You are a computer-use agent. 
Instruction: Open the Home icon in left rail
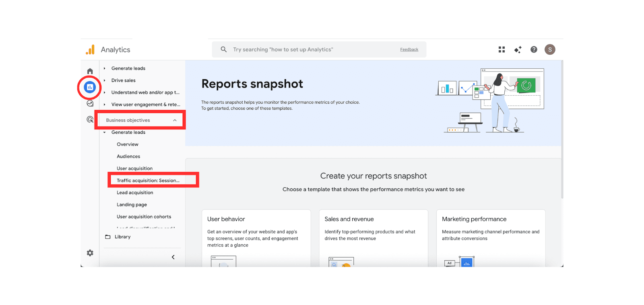coord(90,71)
